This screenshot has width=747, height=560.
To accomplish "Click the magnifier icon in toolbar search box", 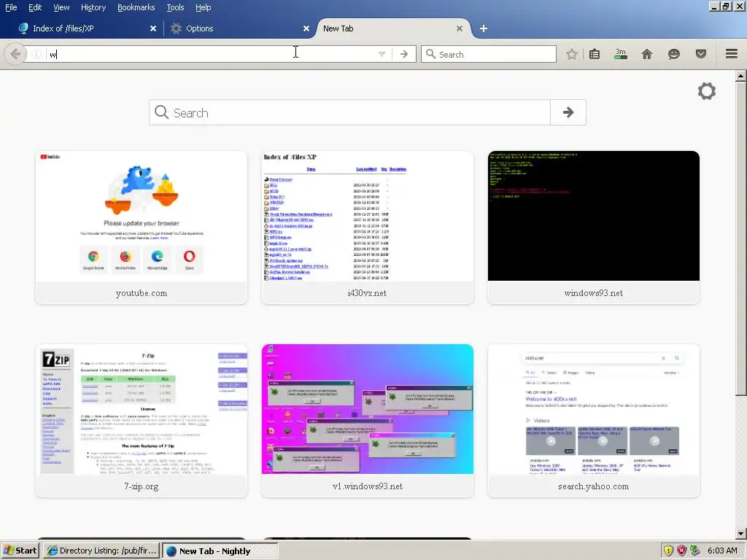I will (430, 54).
